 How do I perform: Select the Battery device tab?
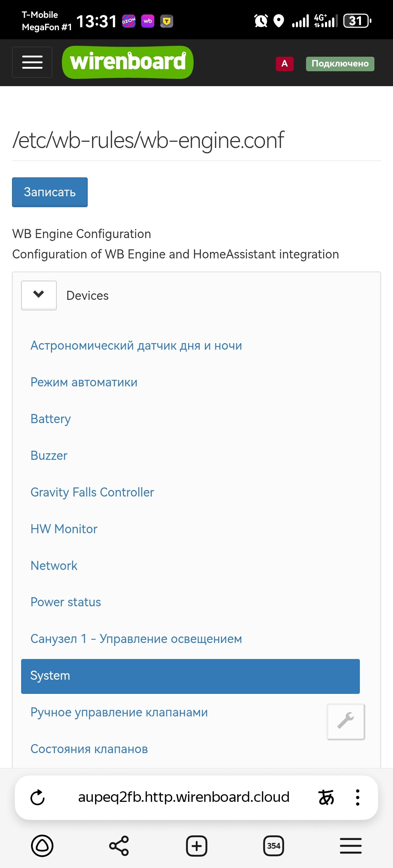point(51,419)
